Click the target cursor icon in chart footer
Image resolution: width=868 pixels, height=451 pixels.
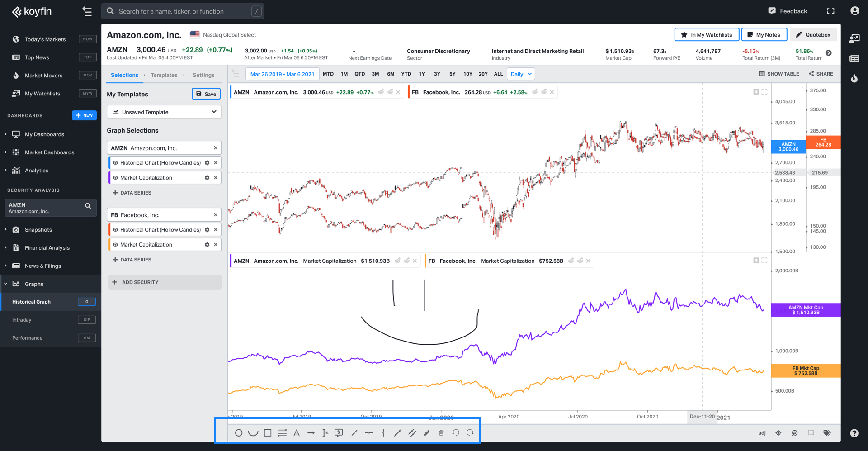click(x=795, y=433)
